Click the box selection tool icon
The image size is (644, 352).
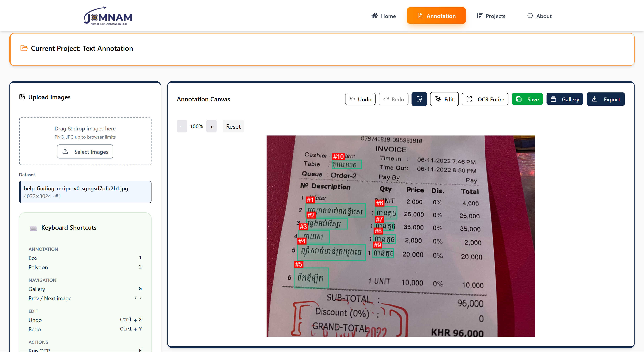click(419, 99)
